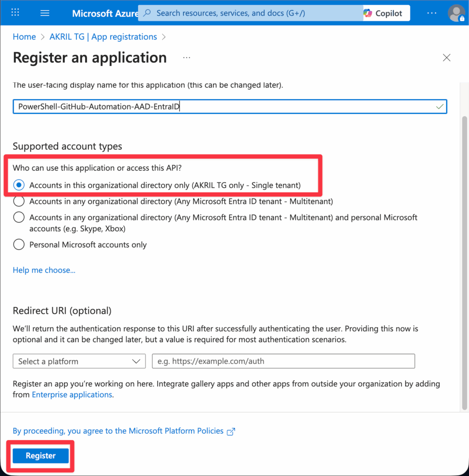The width and height of the screenshot is (469, 476).
Task: Click the search magnifier in the search bar
Action: [x=146, y=13]
